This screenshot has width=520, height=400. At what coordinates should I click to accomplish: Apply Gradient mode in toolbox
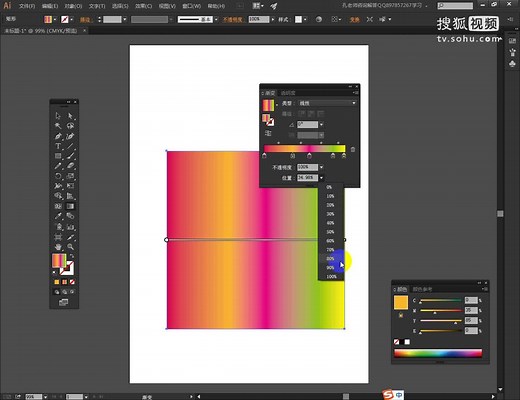tap(64, 282)
